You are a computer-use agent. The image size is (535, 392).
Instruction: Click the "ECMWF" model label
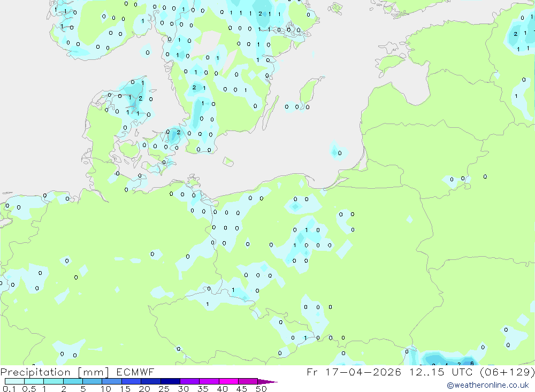(x=135, y=372)
